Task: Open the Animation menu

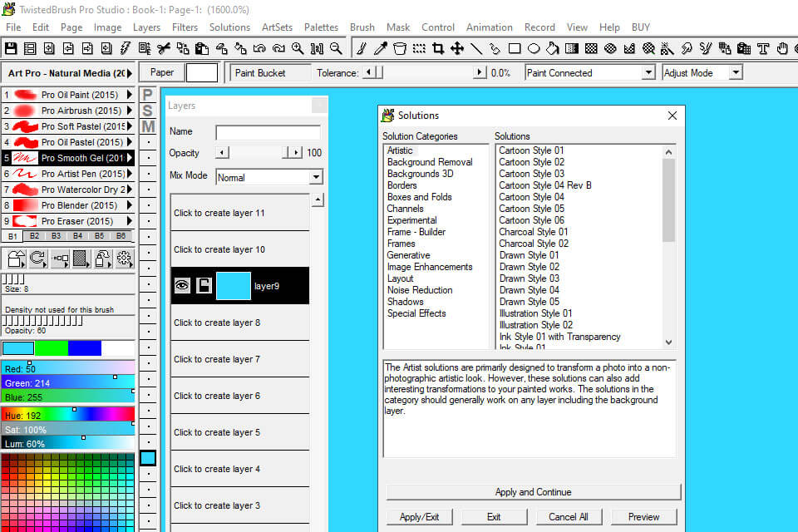Action: 489,27
